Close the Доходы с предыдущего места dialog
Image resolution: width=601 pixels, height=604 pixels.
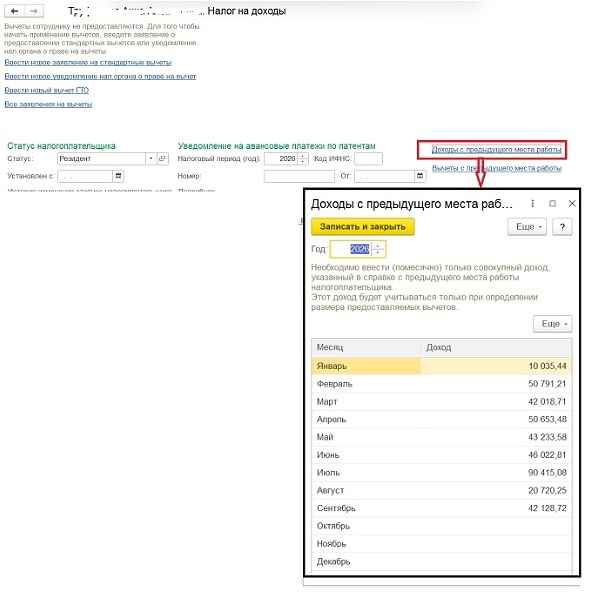572,203
